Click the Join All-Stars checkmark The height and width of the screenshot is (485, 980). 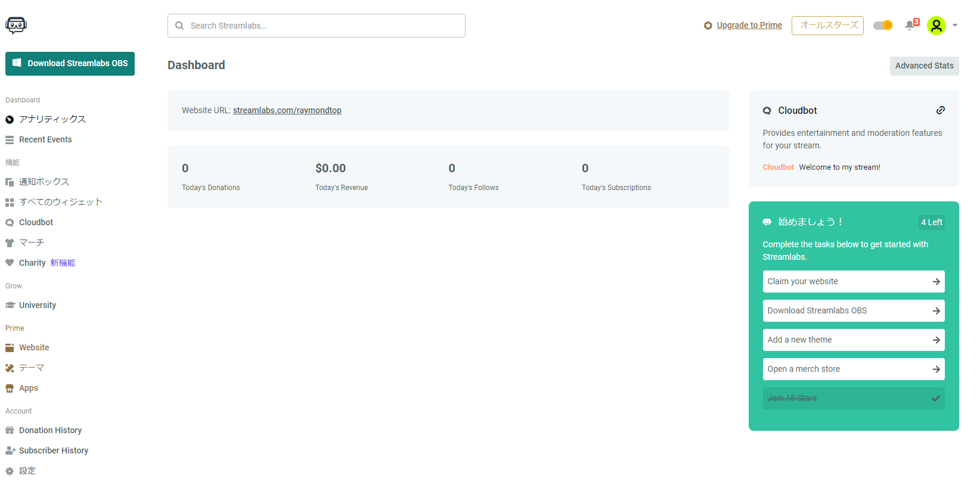tap(936, 399)
